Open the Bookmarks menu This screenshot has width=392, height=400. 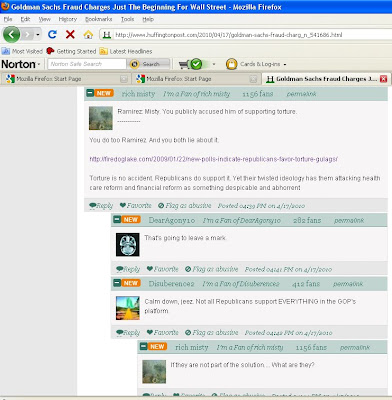tap(99, 19)
